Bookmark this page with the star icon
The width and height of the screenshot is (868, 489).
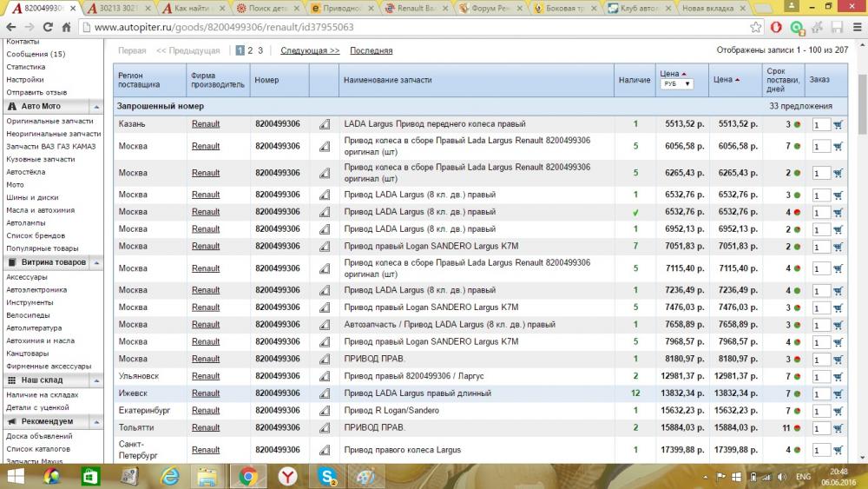(755, 27)
